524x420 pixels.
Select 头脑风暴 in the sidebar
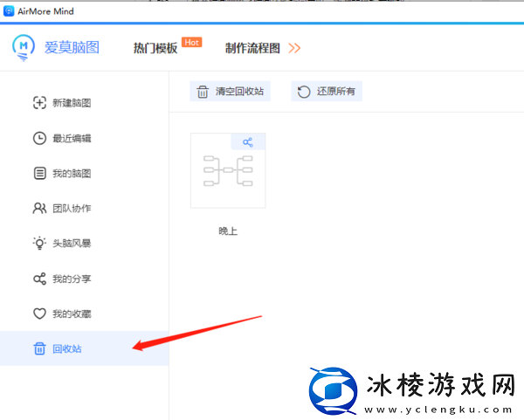coord(72,244)
